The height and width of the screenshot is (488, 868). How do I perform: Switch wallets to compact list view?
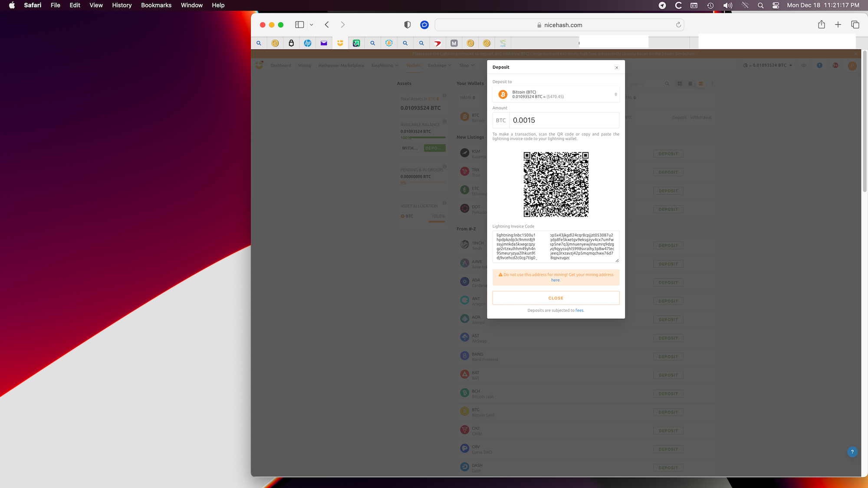690,84
